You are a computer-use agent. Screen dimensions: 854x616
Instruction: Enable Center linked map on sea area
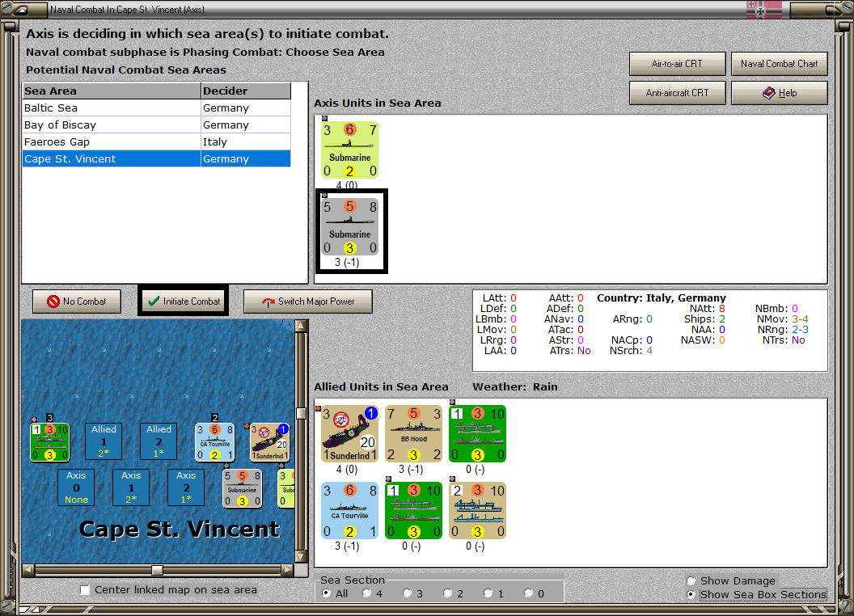point(84,590)
